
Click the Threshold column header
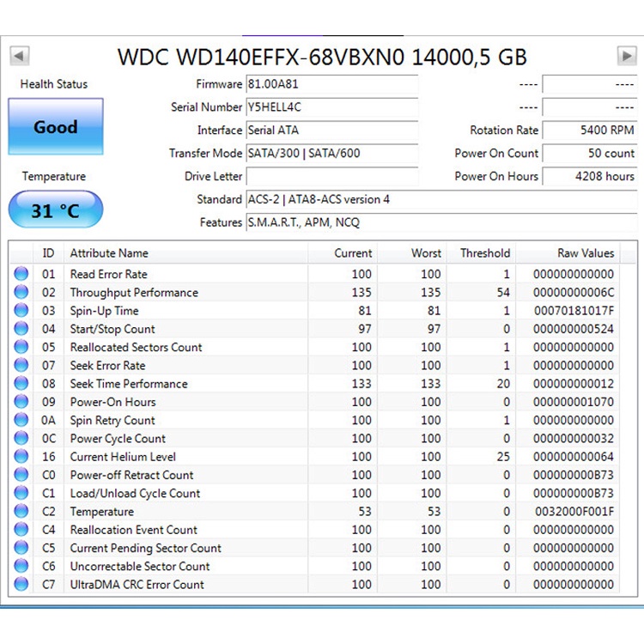point(482,253)
